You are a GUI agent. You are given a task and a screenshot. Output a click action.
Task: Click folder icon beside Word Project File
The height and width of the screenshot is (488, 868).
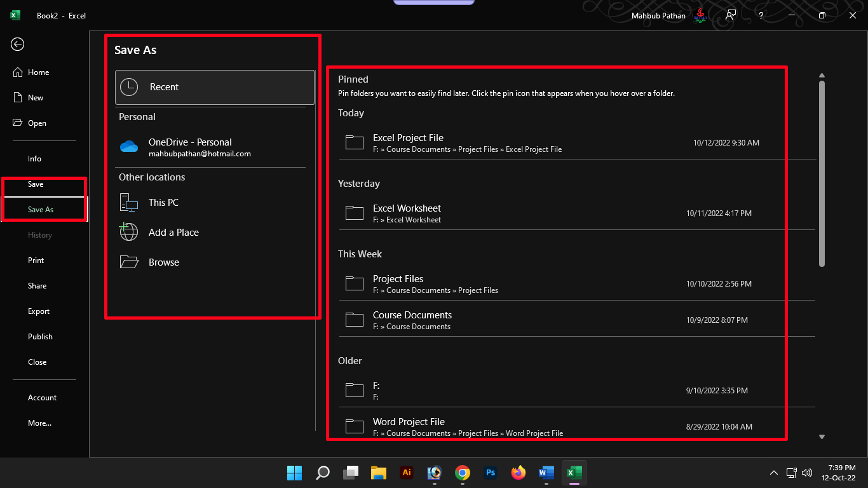[355, 426]
